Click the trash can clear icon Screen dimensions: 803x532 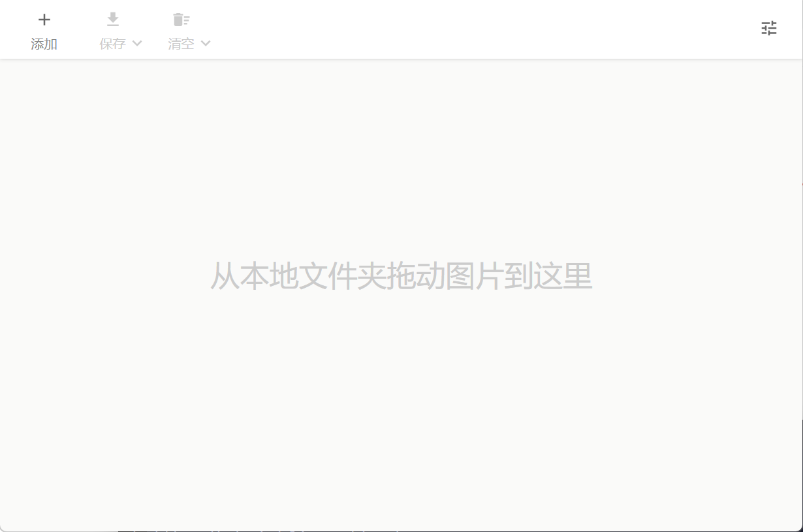click(x=181, y=20)
